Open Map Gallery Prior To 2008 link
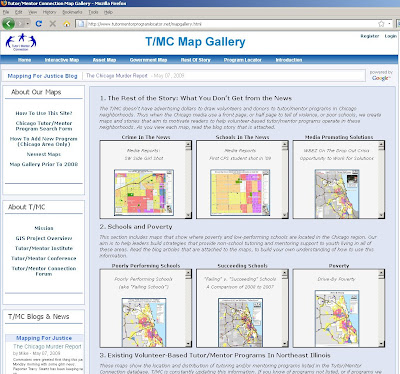 tap(44, 164)
